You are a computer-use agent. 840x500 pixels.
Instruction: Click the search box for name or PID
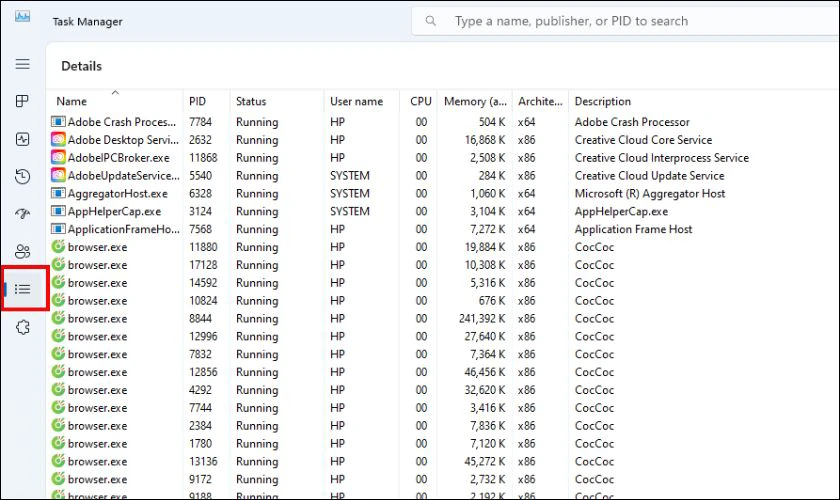(625, 21)
